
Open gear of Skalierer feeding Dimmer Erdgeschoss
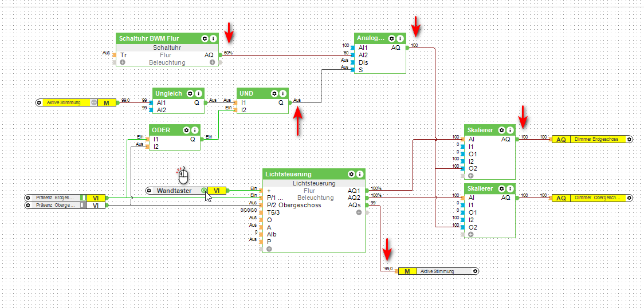click(x=501, y=130)
